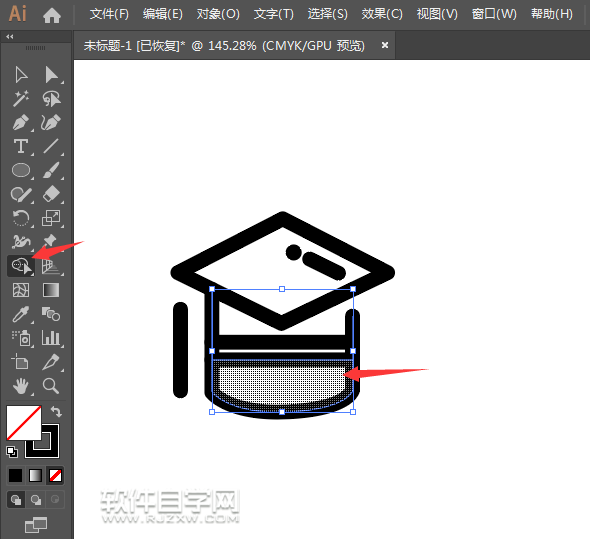Activate the Shape Builder tool
The image size is (590, 539).
(x=21, y=266)
